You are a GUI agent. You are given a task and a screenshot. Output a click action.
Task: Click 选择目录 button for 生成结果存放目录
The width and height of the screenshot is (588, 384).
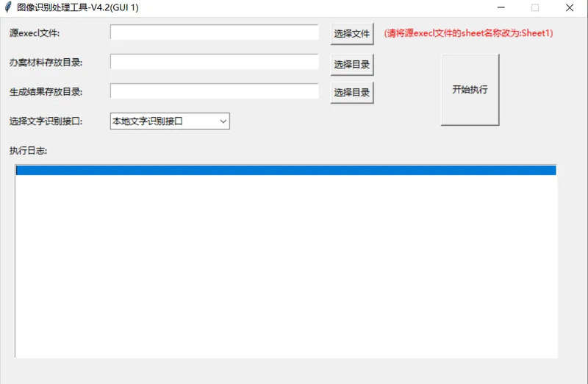click(352, 93)
